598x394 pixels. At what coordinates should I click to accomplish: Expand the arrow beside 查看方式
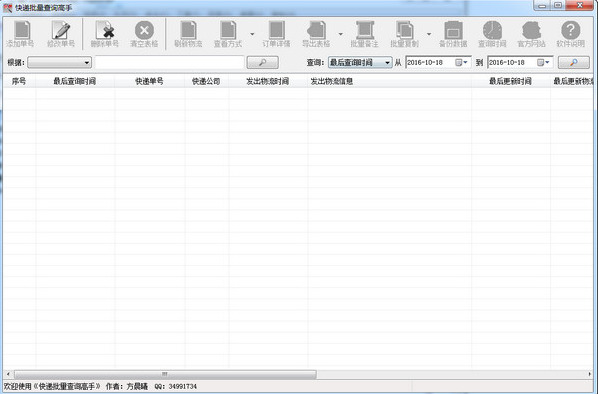(252, 34)
